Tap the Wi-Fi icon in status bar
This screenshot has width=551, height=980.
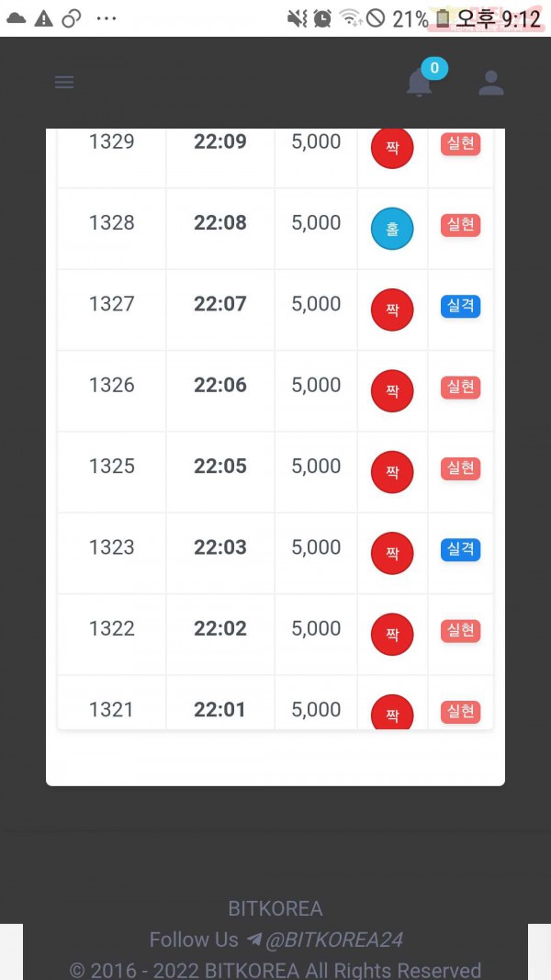coord(350,18)
